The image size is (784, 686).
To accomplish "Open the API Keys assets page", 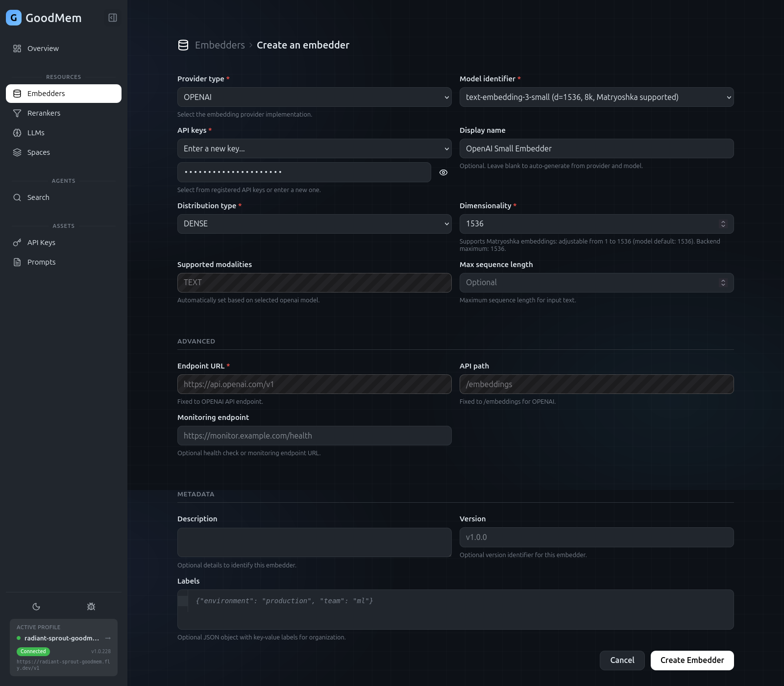I will (41, 242).
